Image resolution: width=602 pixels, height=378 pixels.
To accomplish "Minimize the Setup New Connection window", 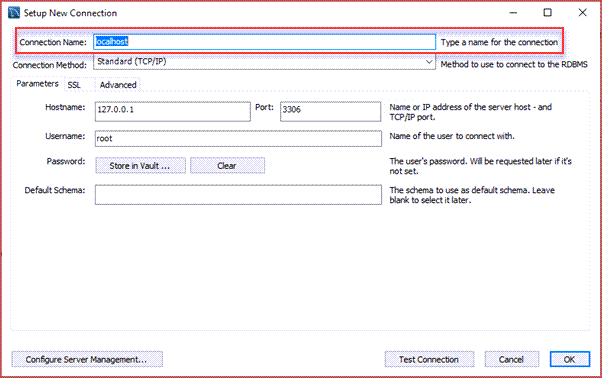I will (x=513, y=13).
